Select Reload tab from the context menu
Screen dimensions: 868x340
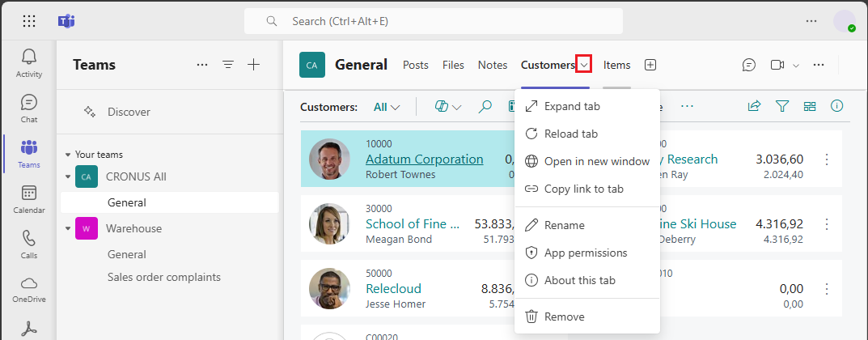tap(570, 134)
